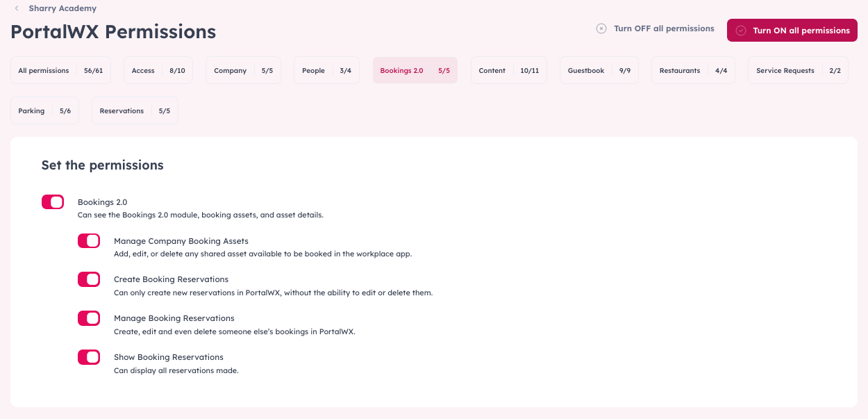This screenshot has width=868, height=419.
Task: Click description 'Can see the Bookings 2.0 module'
Action: [201, 215]
